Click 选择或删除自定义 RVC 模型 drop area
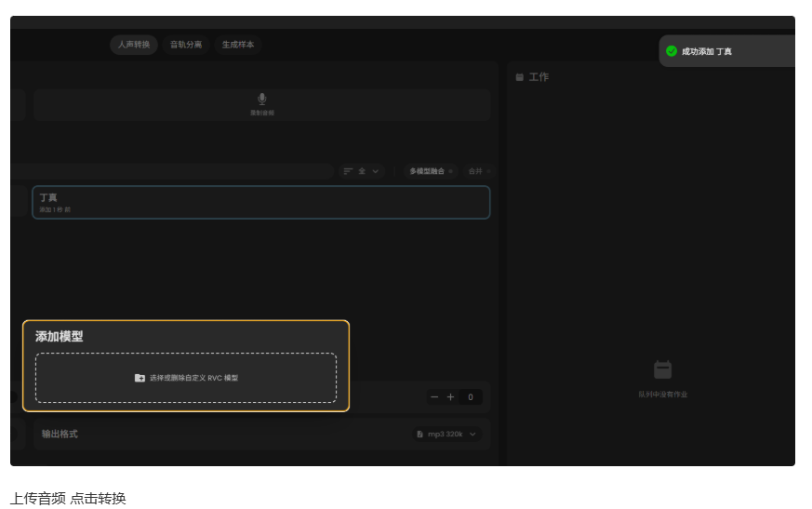This screenshot has width=812, height=509. (x=186, y=378)
